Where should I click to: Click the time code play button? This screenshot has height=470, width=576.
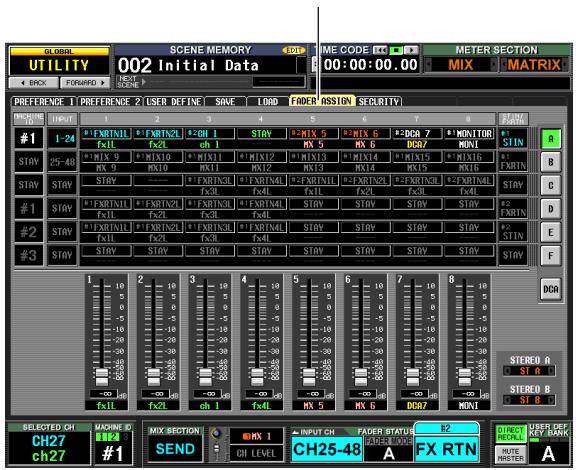[x=411, y=50]
